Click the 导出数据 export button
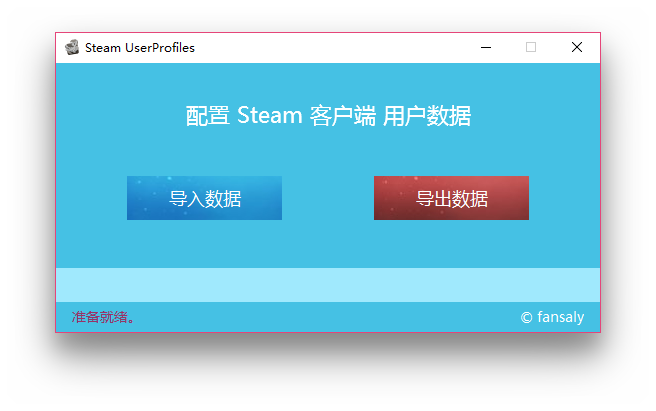 point(451,198)
